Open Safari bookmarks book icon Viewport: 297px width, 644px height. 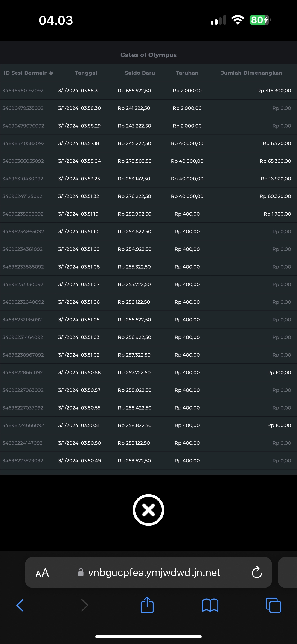[x=210, y=605]
